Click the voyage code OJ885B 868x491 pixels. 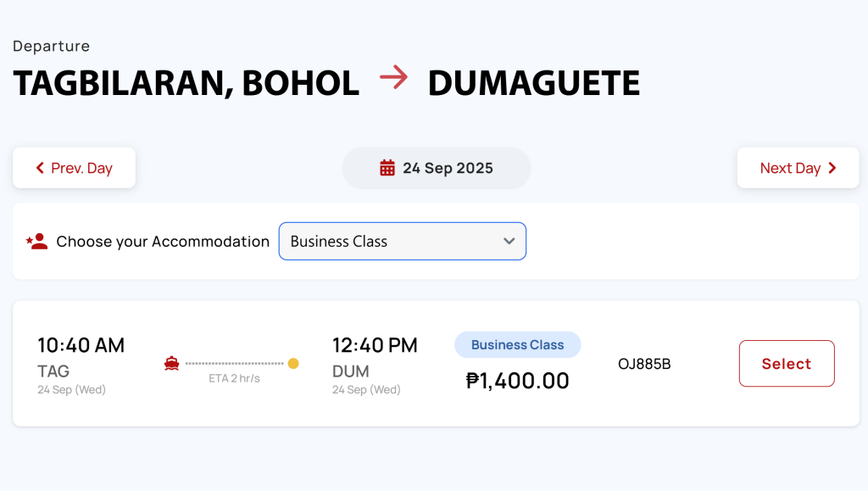644,364
